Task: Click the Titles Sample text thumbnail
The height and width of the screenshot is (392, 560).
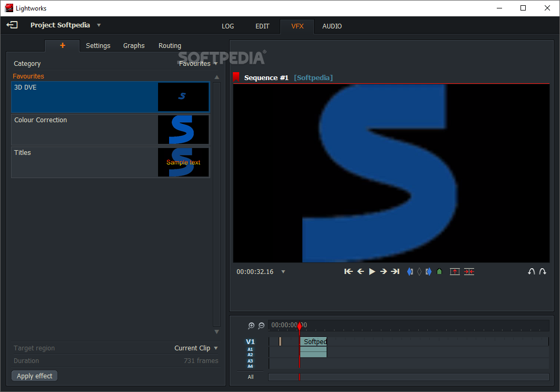Action: coord(183,162)
